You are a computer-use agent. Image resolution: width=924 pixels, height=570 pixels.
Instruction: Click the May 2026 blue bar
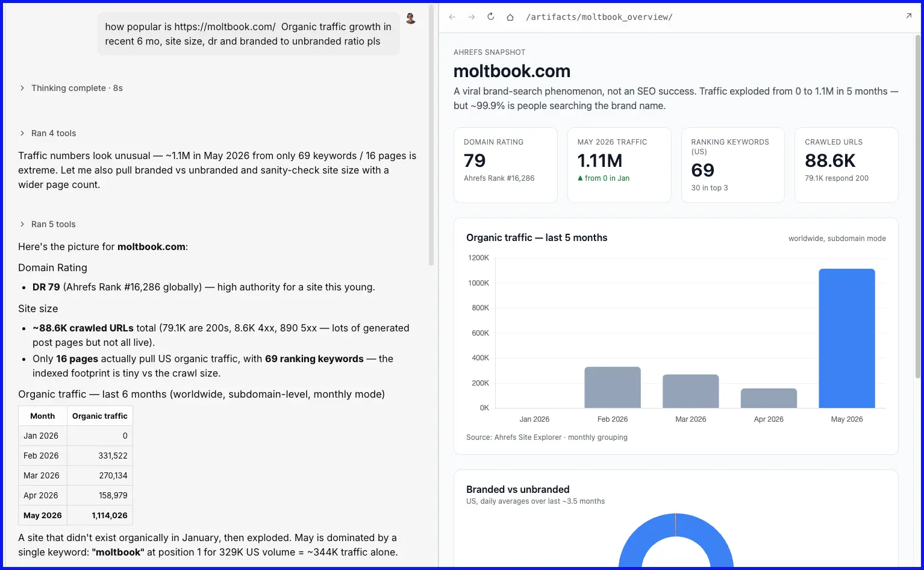pyautogui.click(x=847, y=338)
